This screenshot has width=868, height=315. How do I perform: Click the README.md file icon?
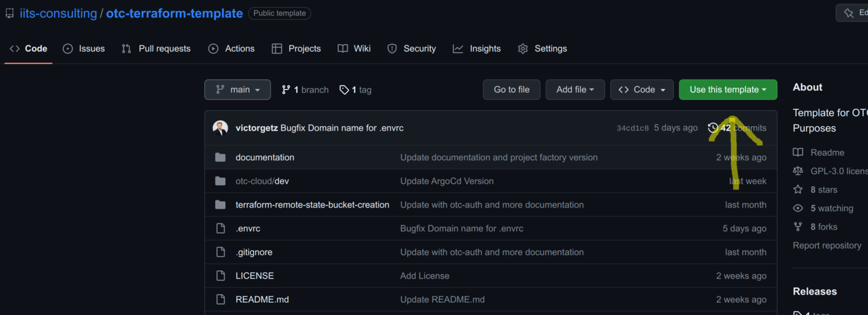point(221,300)
